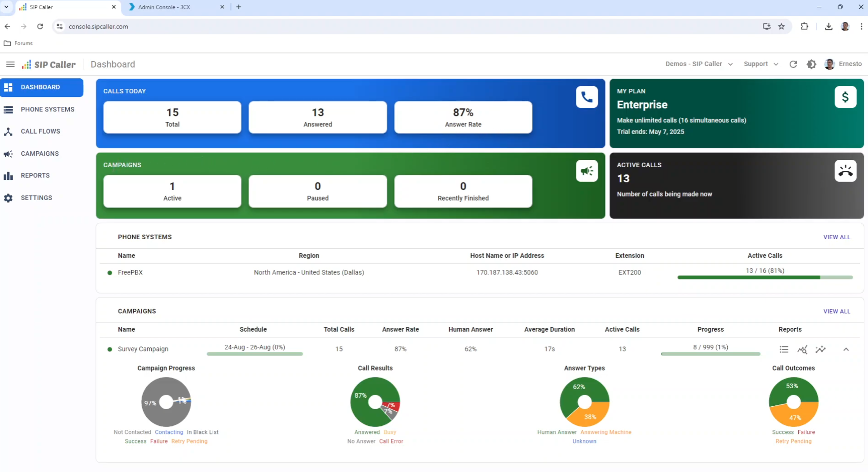Click the Active Calls hang-up phone icon
868x472 pixels.
point(845,171)
